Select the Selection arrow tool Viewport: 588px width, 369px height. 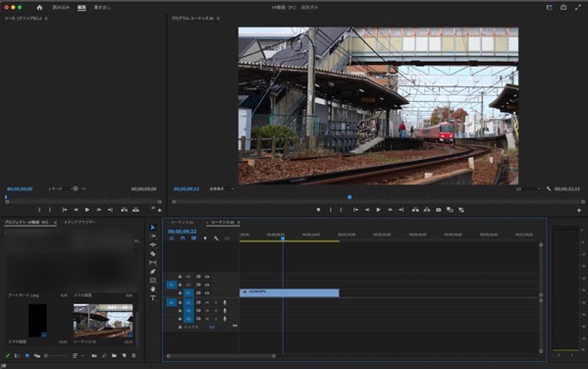tap(152, 228)
